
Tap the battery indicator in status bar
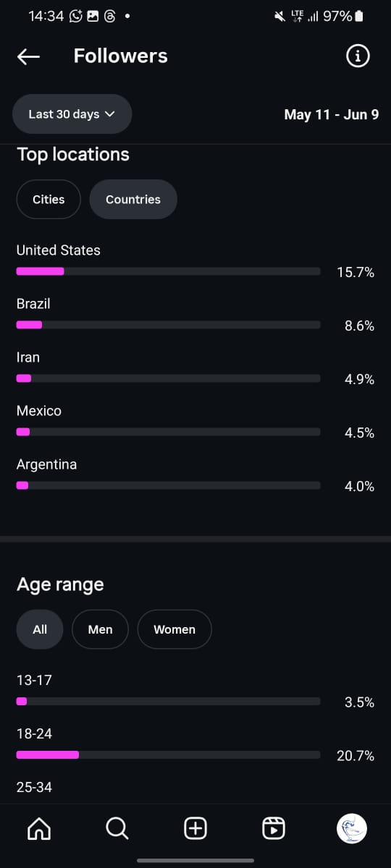pyautogui.click(x=360, y=16)
